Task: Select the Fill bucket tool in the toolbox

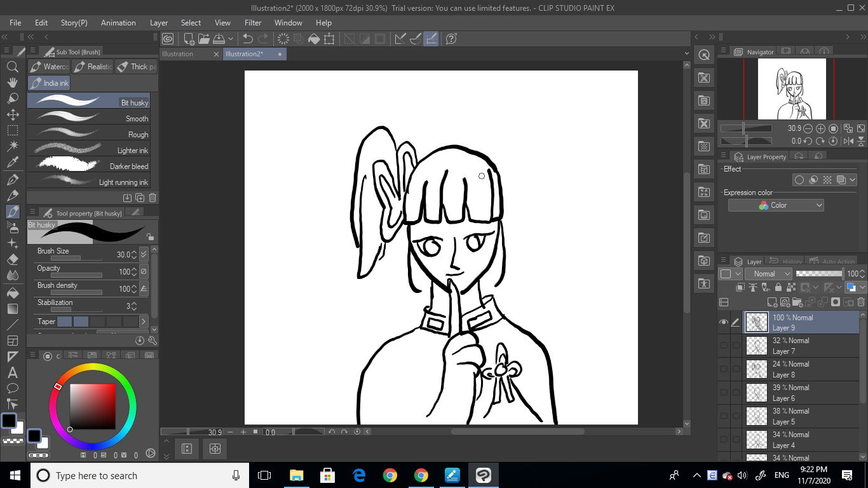Action: pyautogui.click(x=12, y=293)
